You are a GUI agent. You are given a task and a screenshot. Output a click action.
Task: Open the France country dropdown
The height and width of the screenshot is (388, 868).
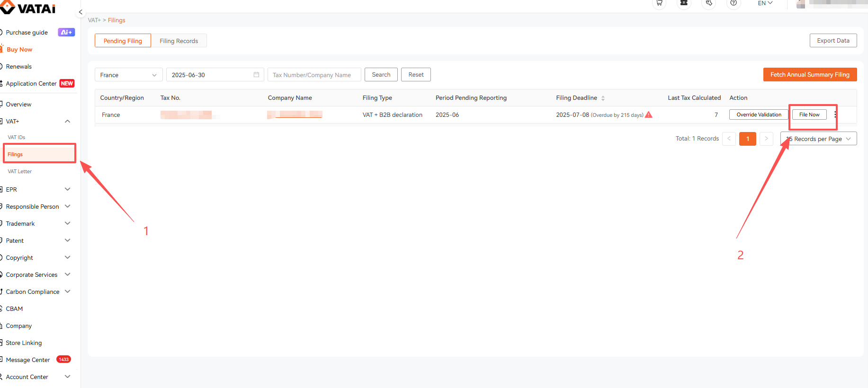pos(129,75)
